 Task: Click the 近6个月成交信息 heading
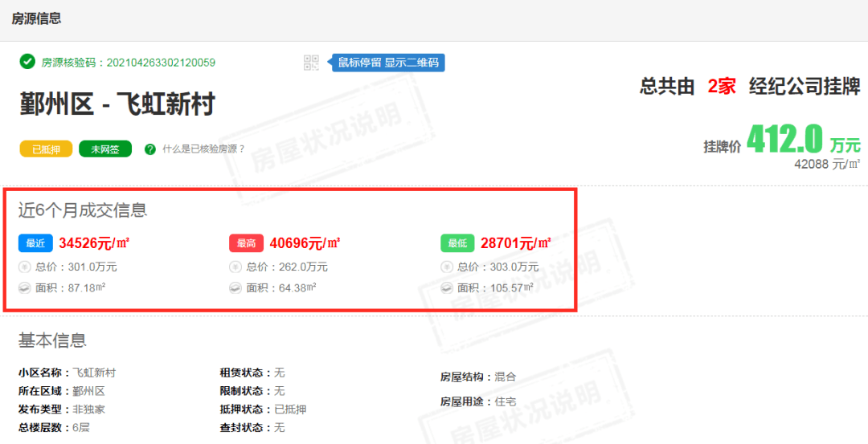pyautogui.click(x=83, y=210)
